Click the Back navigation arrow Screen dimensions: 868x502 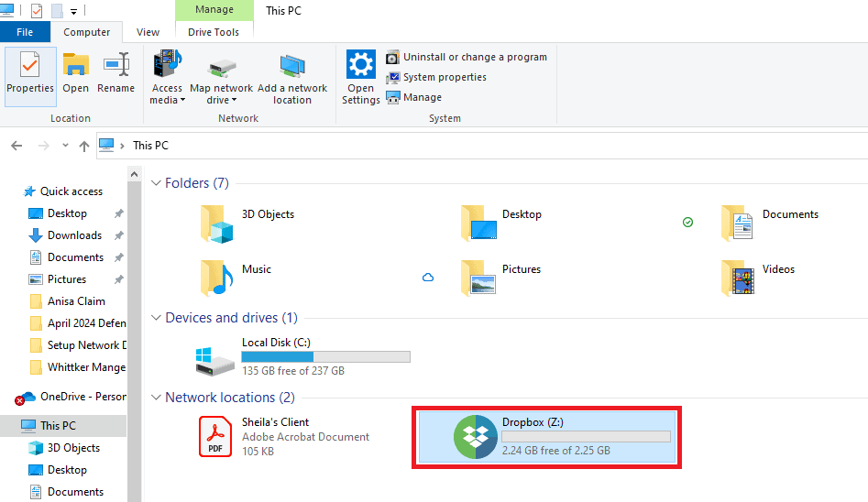pos(16,146)
